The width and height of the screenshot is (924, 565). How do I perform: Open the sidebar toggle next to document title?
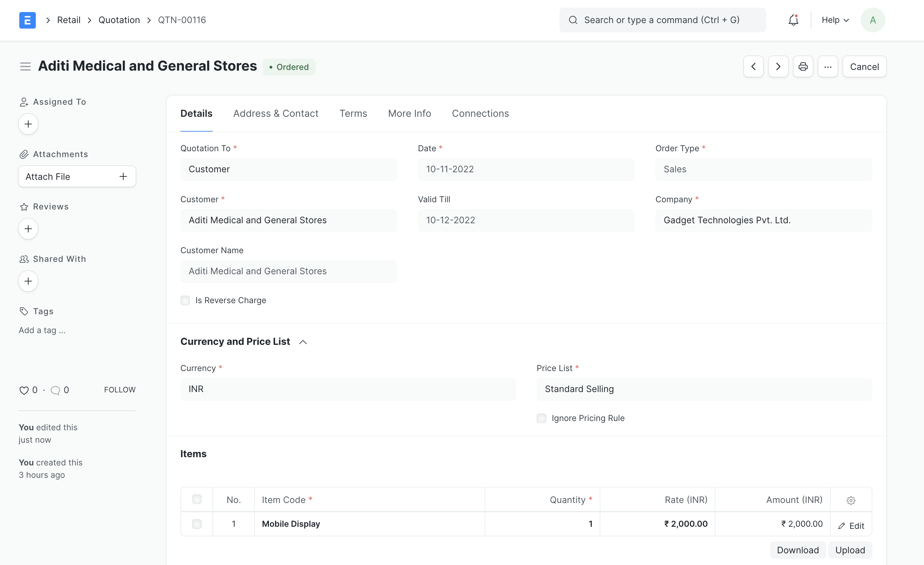[x=25, y=66]
